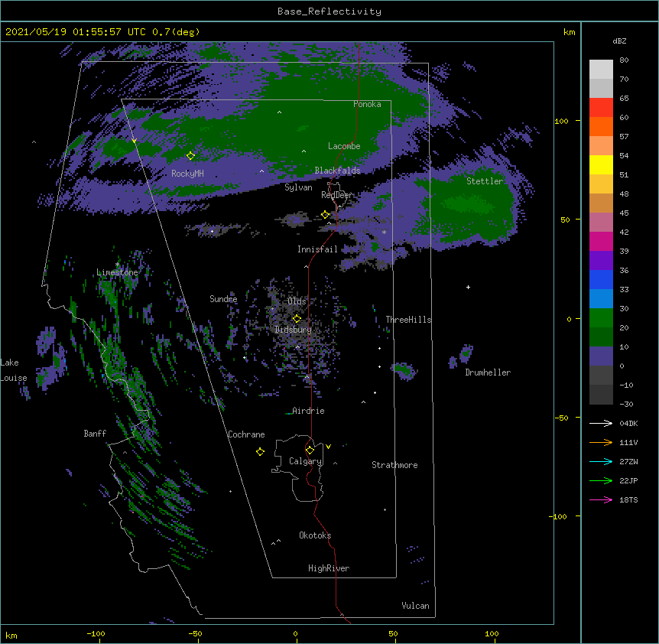Click the Vulcan label
The width and height of the screenshot is (659, 644).
click(x=415, y=606)
